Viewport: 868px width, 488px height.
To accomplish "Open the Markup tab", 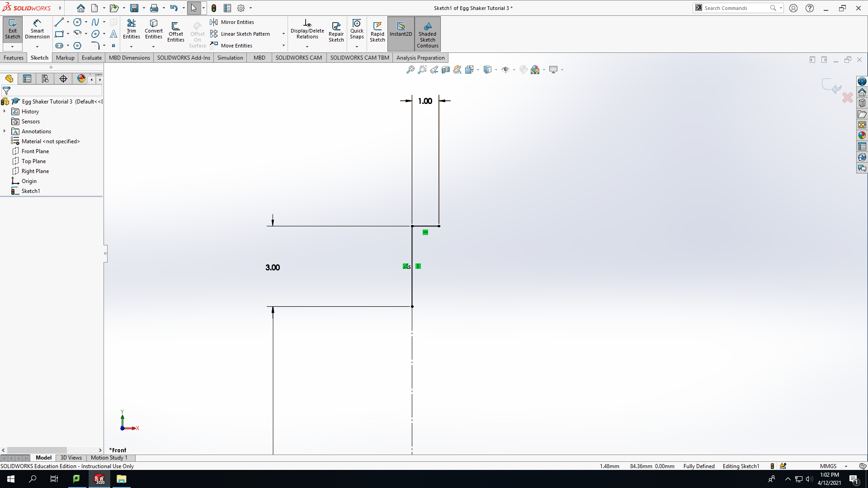I will pyautogui.click(x=65, y=57).
